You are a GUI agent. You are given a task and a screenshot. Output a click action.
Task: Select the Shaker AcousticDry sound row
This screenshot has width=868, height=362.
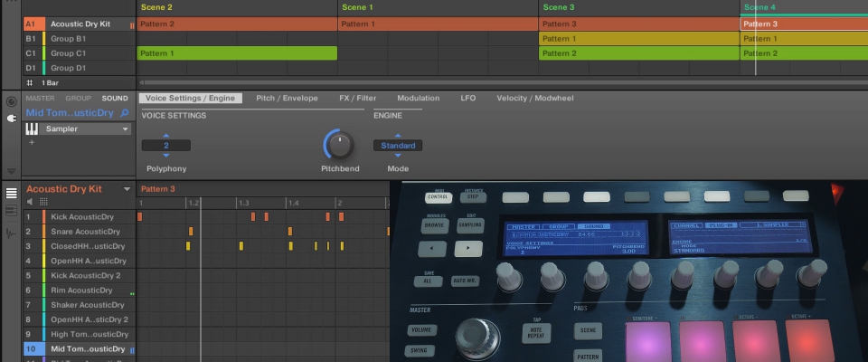tap(79, 305)
